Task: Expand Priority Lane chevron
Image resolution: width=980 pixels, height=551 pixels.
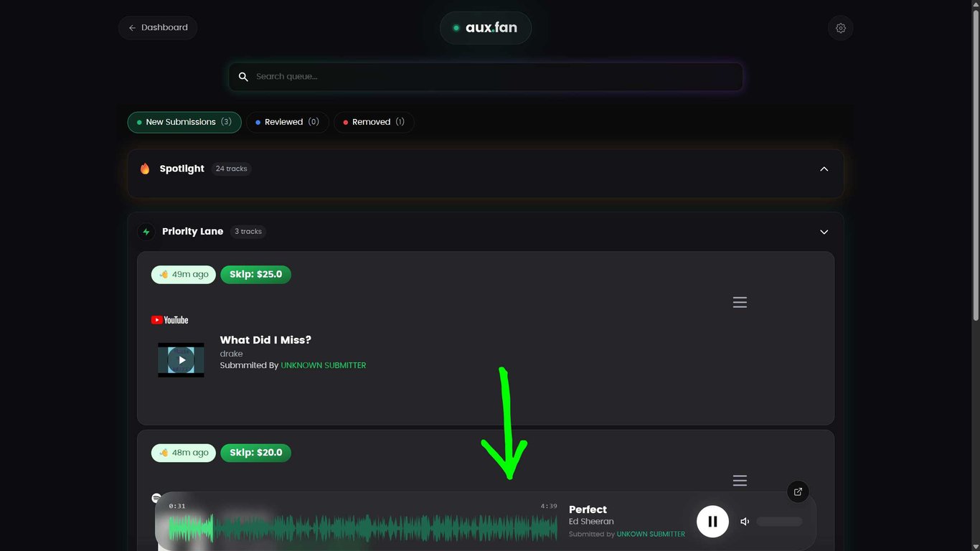Action: pos(824,232)
